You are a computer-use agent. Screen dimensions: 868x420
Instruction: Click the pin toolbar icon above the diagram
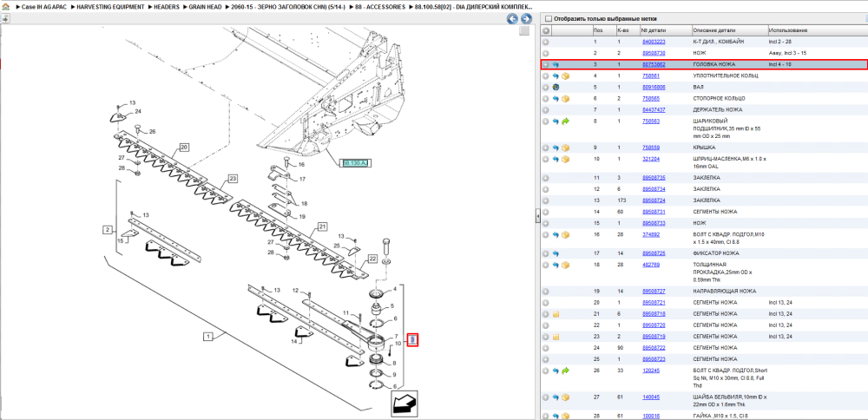(5, 19)
